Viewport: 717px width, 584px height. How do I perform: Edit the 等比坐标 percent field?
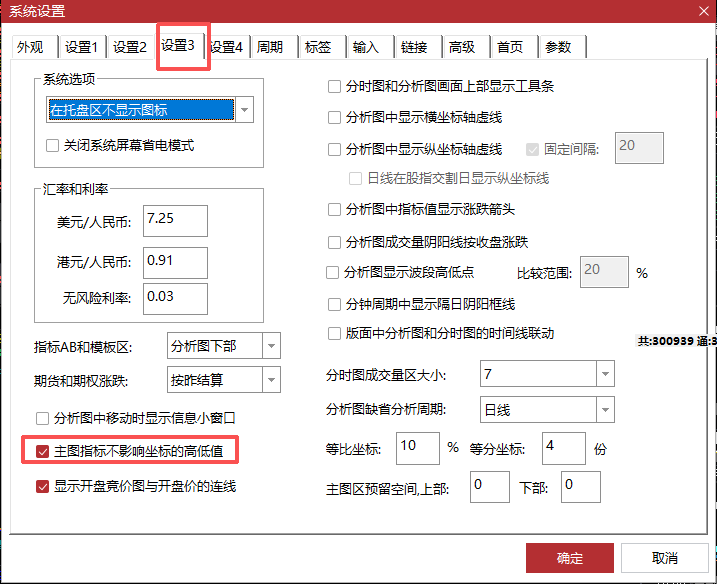(x=418, y=448)
